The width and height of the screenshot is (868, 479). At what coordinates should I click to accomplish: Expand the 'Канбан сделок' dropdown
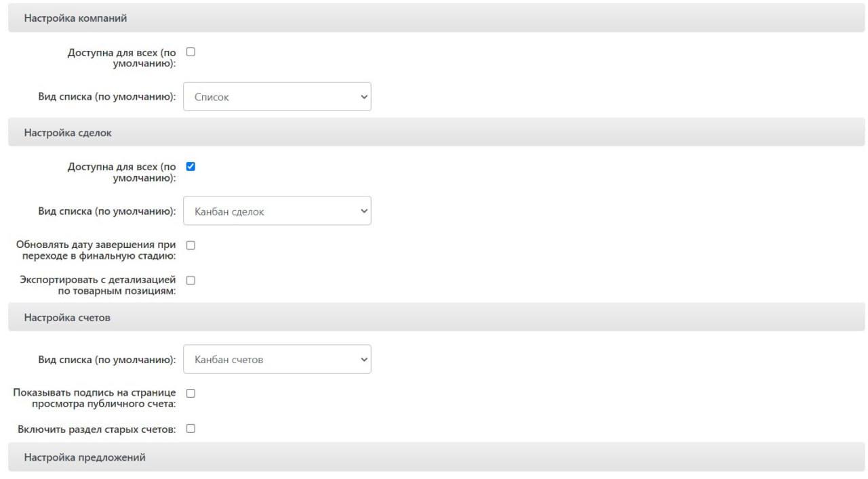click(x=277, y=211)
